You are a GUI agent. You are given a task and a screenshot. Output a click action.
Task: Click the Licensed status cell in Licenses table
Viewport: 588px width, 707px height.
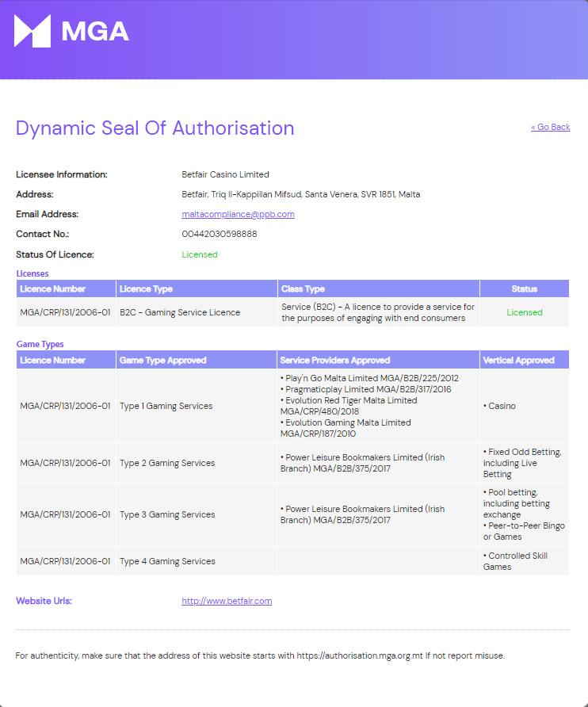click(x=525, y=312)
